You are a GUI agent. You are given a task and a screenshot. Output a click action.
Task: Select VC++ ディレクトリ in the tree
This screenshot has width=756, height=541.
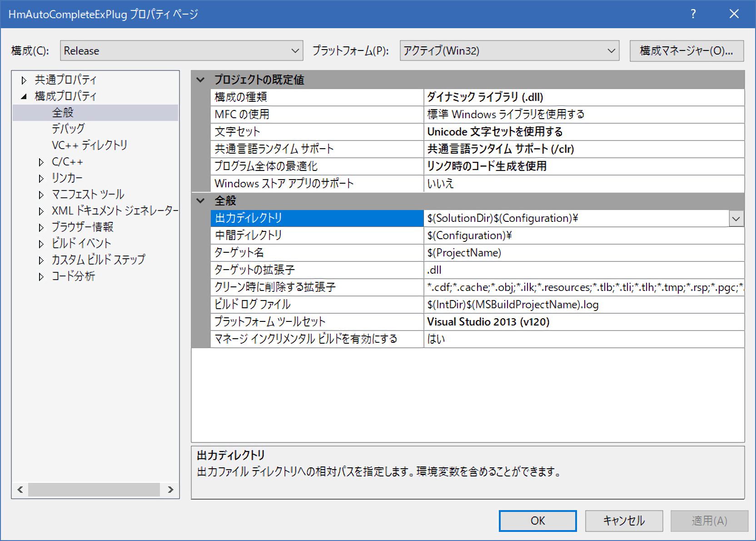(x=89, y=145)
